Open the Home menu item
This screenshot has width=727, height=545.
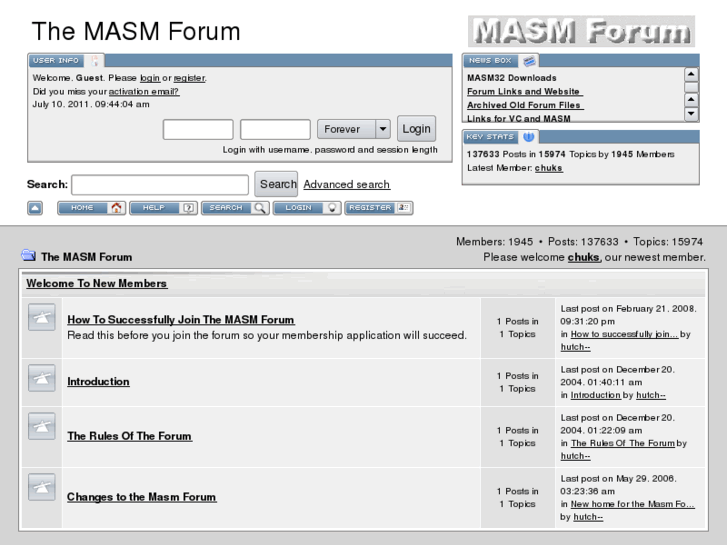click(91, 208)
